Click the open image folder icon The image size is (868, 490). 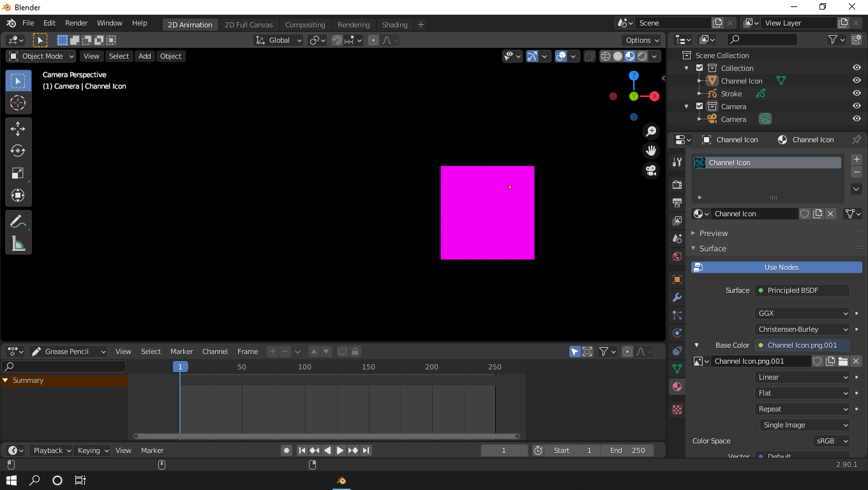click(843, 361)
